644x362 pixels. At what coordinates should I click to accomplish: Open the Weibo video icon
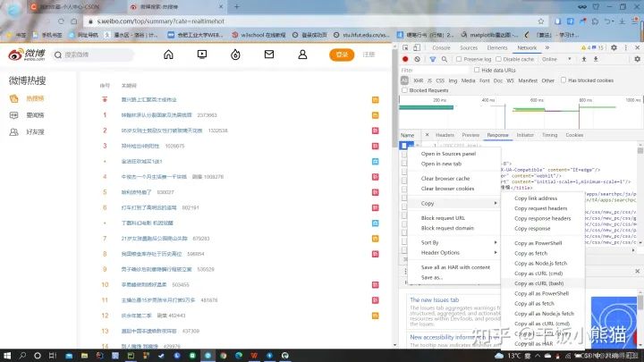point(202,55)
